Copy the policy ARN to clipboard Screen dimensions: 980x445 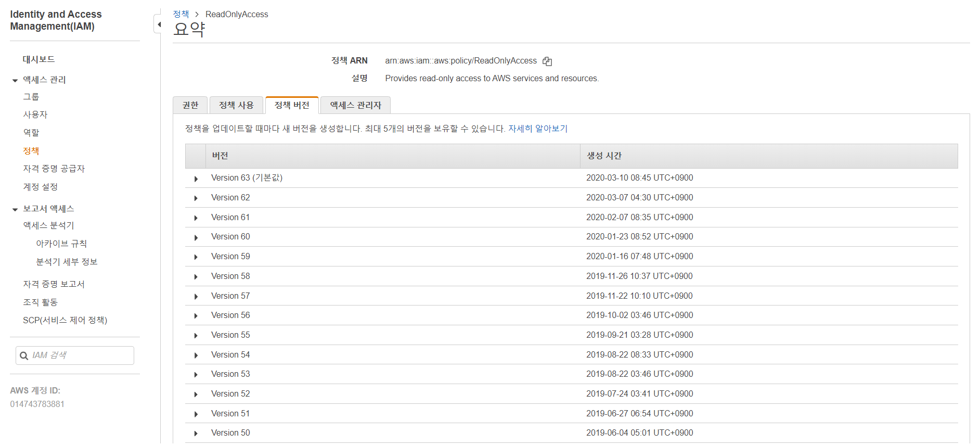click(547, 61)
